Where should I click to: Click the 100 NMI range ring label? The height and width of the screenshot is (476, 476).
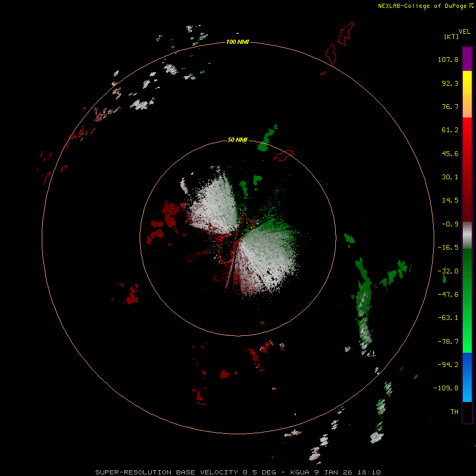pos(237,42)
